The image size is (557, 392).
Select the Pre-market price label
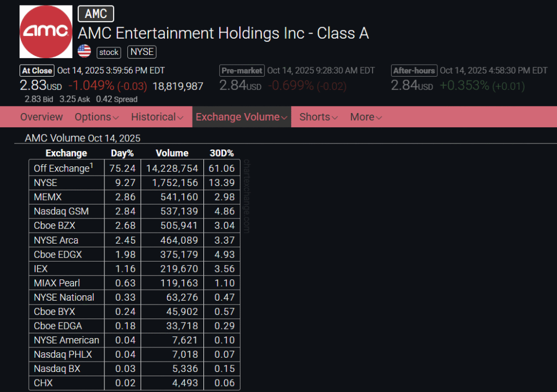pyautogui.click(x=242, y=71)
